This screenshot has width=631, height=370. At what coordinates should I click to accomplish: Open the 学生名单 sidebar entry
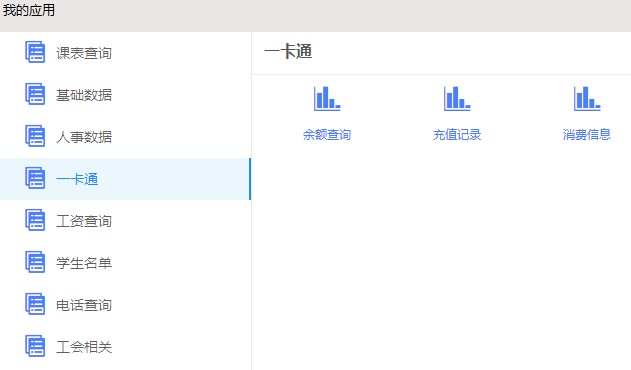(125, 263)
